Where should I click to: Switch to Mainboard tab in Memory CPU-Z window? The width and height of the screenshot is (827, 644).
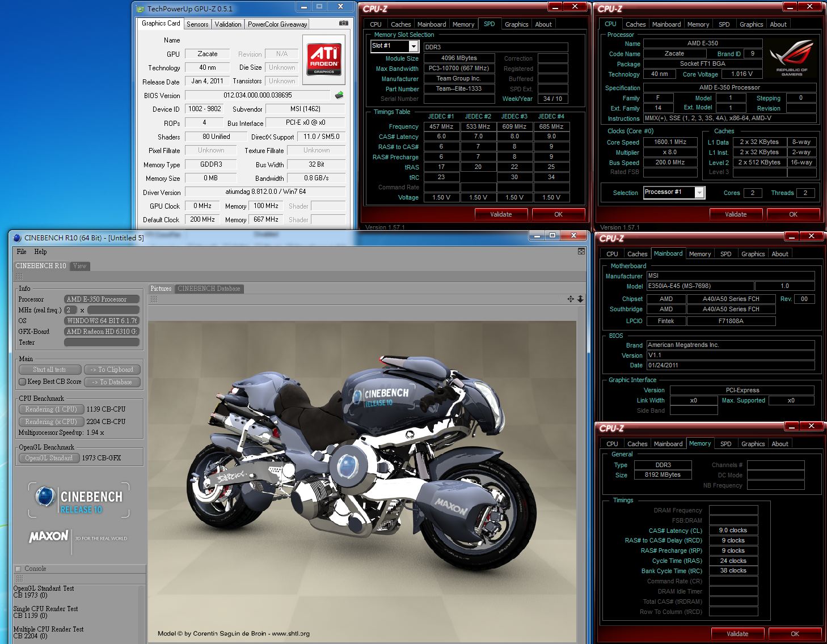[x=668, y=444]
